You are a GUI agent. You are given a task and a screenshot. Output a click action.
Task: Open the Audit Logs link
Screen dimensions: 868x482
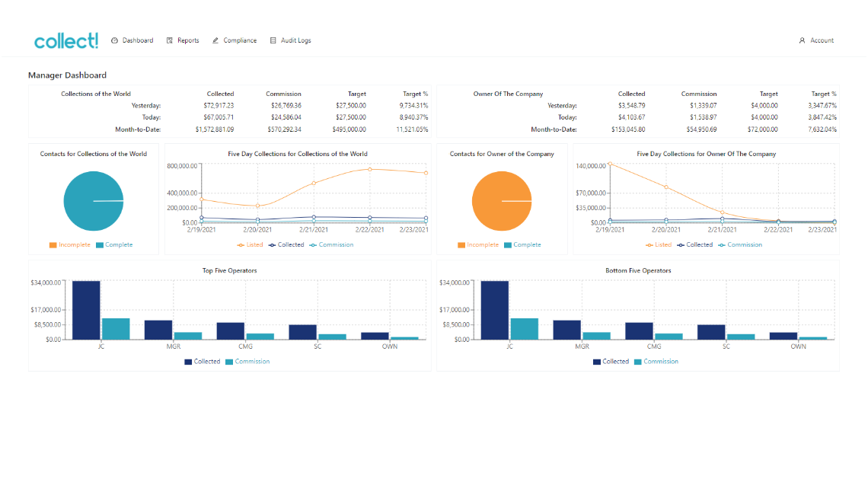[x=295, y=40]
